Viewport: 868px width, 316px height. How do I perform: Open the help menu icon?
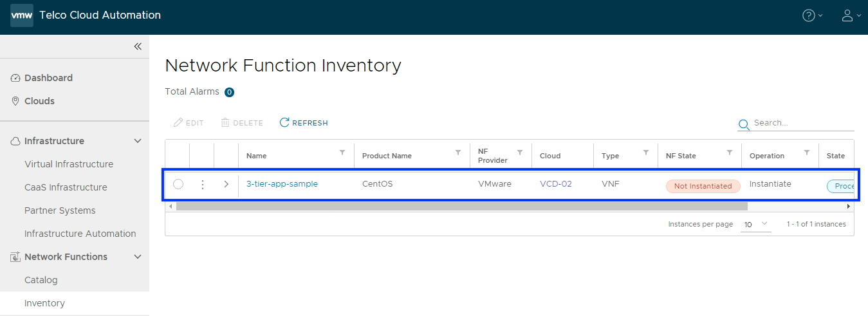(x=809, y=15)
